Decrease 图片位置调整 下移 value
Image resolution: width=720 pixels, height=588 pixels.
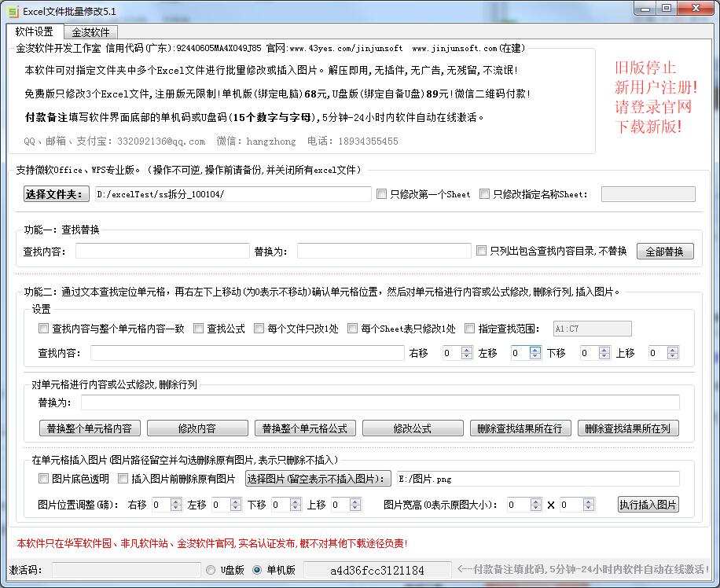pos(296,508)
